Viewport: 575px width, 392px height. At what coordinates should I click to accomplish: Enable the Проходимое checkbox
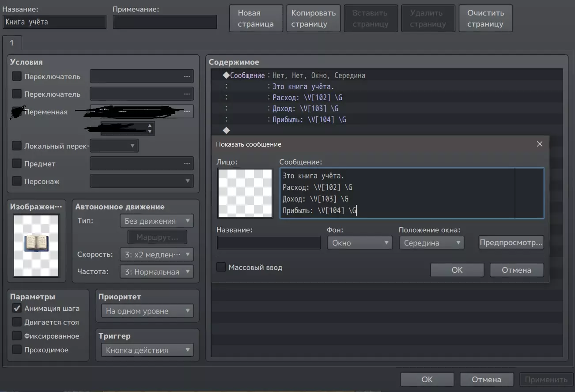click(x=17, y=350)
